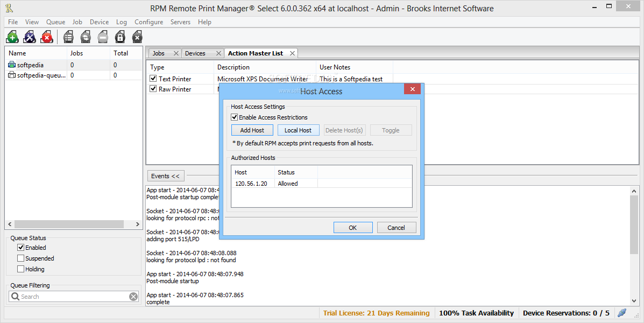The width and height of the screenshot is (644, 323).
Task: Click the padlock toolbar icon
Action: [x=120, y=37]
